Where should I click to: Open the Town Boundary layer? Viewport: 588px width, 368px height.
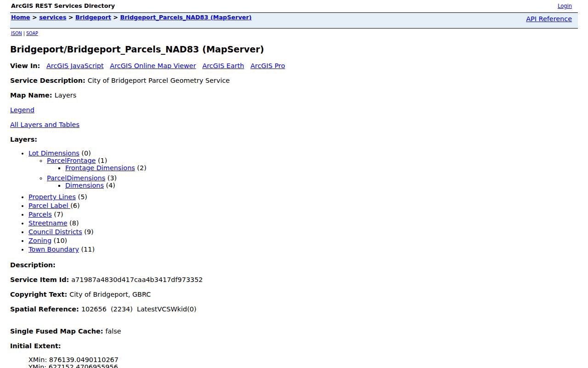pos(54,249)
